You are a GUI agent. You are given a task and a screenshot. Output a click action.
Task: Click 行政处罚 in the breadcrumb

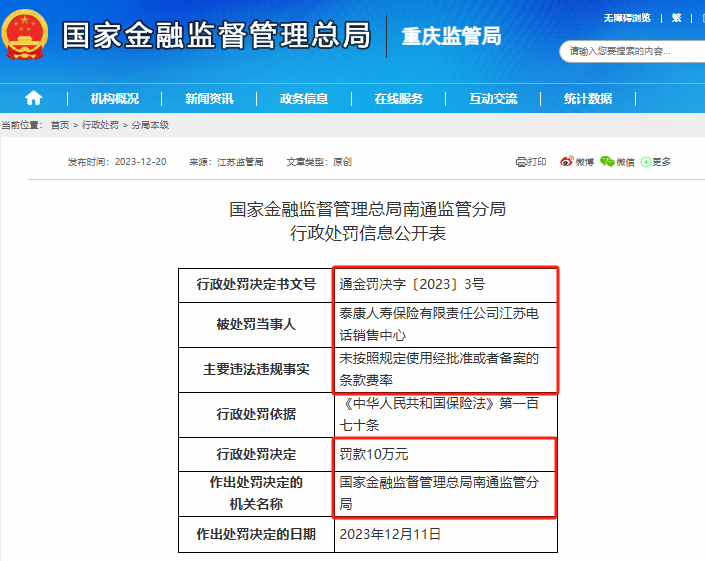100,125
